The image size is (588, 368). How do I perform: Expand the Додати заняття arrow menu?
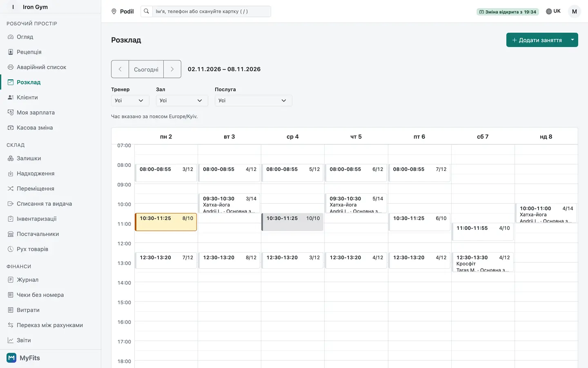pos(572,40)
